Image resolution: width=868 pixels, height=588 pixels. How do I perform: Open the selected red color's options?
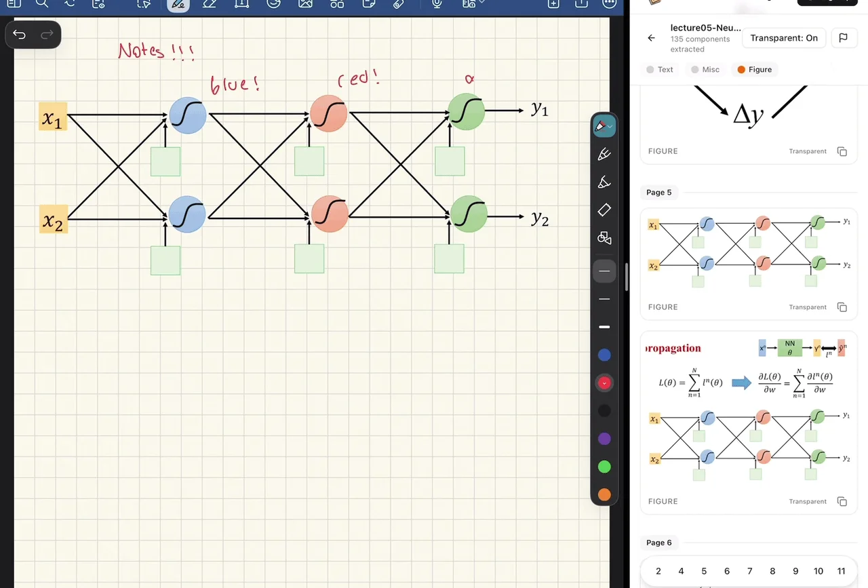click(x=604, y=383)
